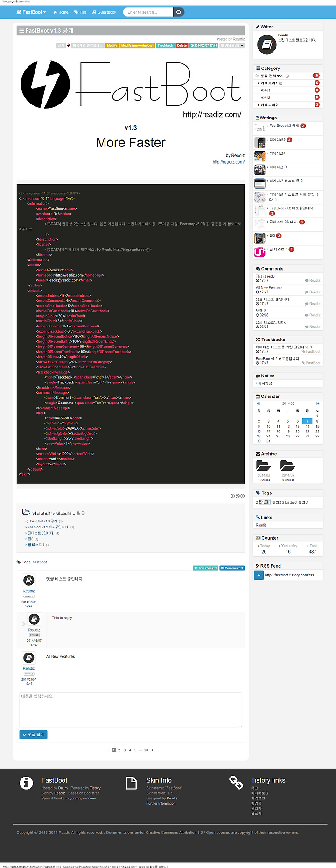The image size is (336, 868).
Task: Go to previous month in calendar
Action: click(259, 403)
